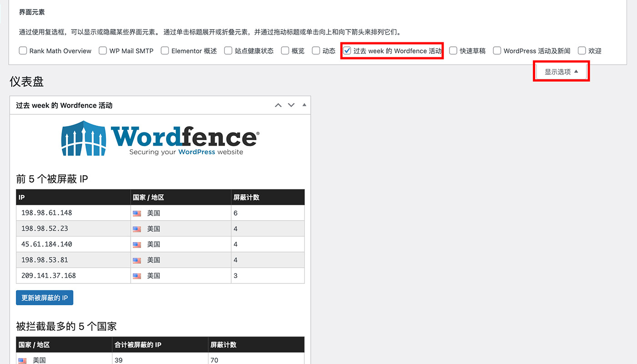Click block count 3 for 209.141.37.168
This screenshot has width=637, height=364.
click(236, 276)
